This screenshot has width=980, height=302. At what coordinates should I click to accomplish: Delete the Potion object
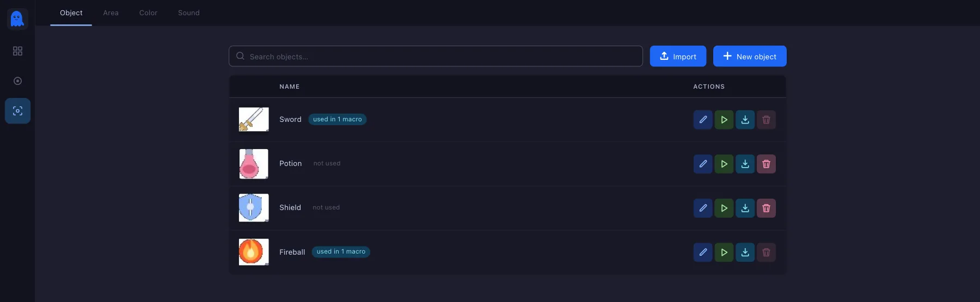point(766,164)
